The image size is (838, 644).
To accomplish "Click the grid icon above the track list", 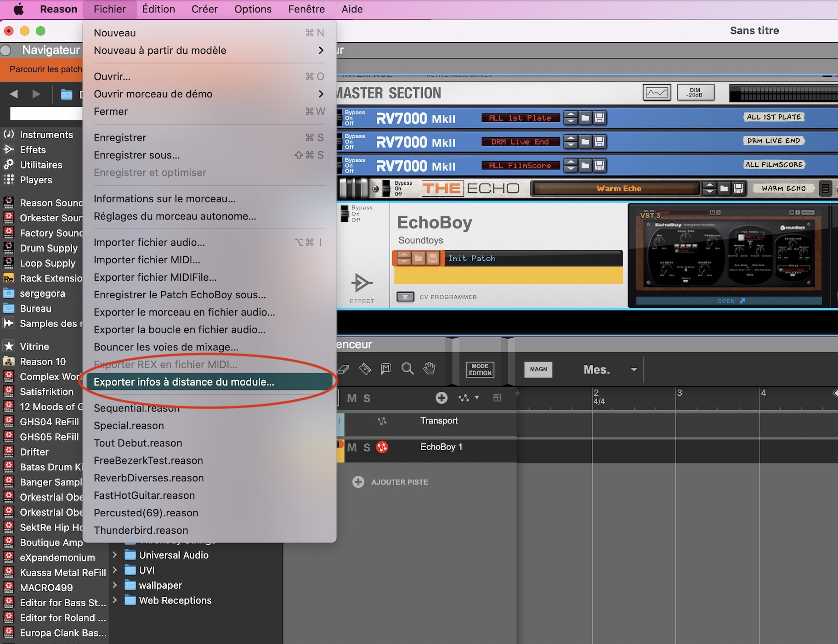I will point(497,398).
